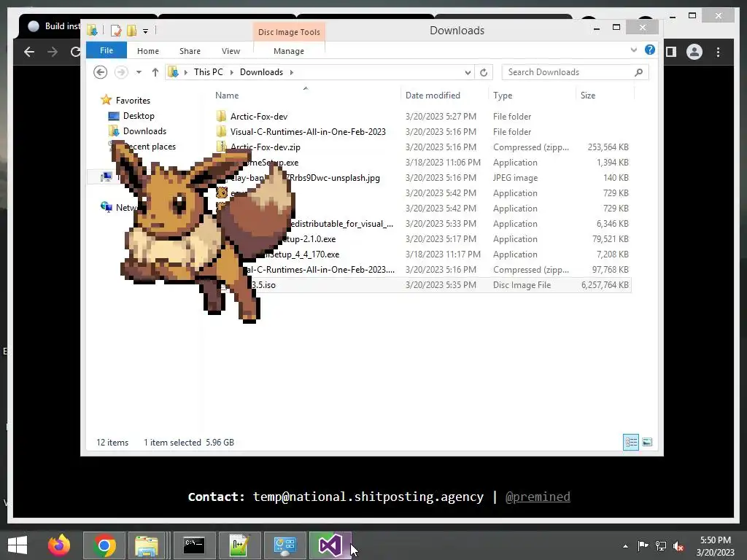Open the address bar history dropdown
The height and width of the screenshot is (560, 747).
pos(468,72)
